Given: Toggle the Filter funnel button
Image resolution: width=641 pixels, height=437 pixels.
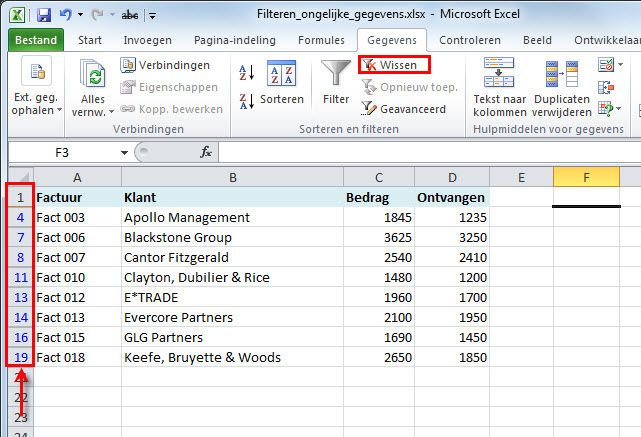Looking at the screenshot, I should (x=336, y=82).
